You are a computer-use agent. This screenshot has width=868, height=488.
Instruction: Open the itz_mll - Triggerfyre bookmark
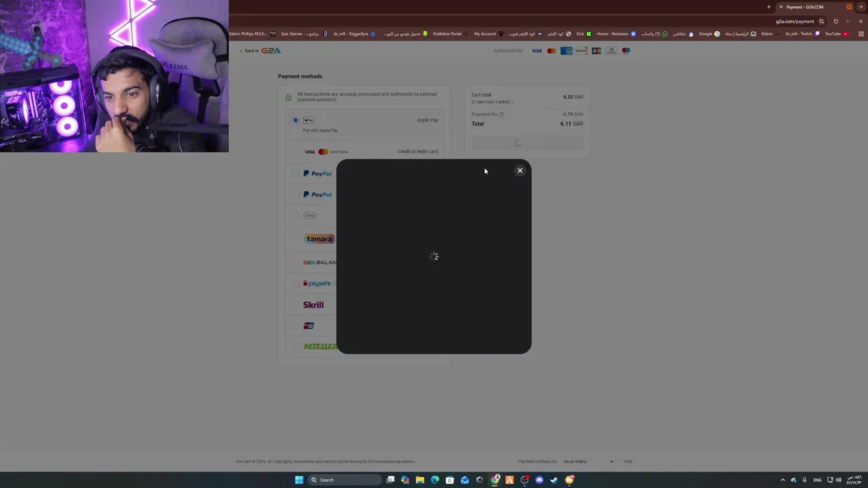[354, 34]
